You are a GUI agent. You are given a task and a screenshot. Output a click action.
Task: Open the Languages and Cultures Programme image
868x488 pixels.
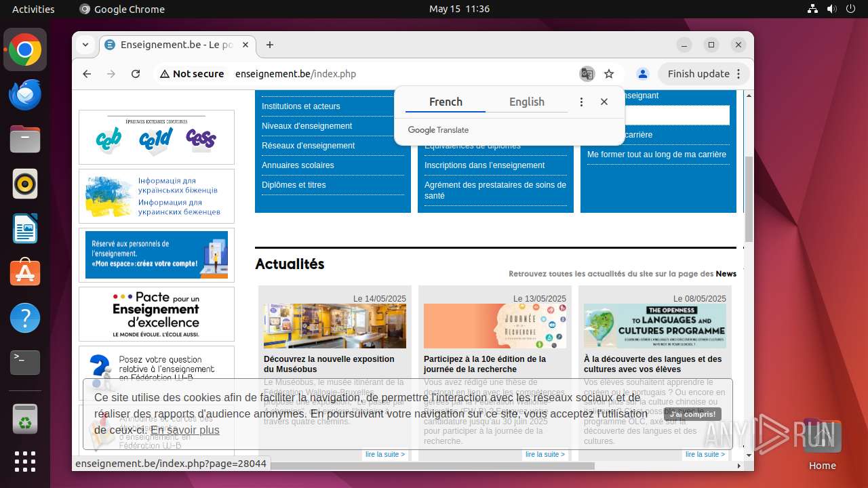click(655, 326)
